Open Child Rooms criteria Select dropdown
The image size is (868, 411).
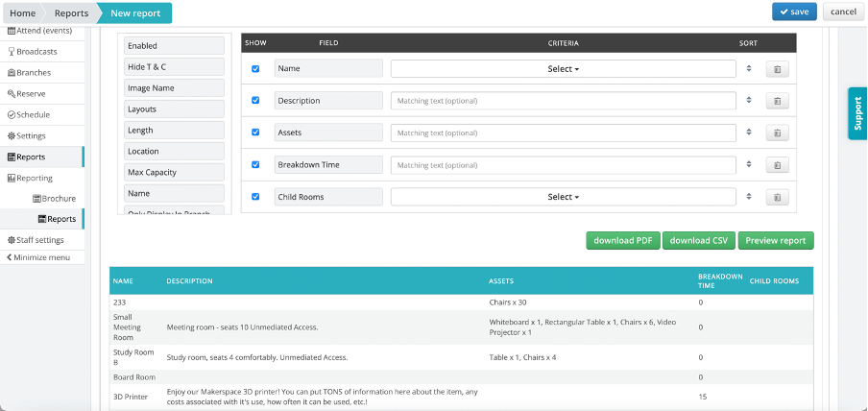point(563,197)
